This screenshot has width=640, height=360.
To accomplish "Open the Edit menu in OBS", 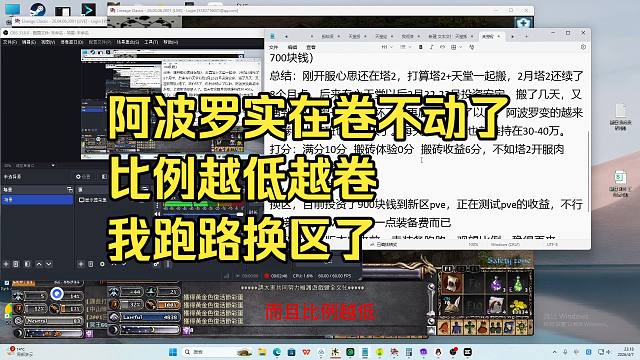I will [28, 42].
